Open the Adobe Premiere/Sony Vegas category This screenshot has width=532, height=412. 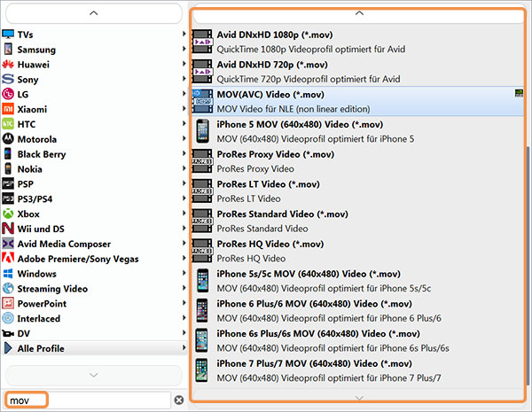[x=94, y=259]
